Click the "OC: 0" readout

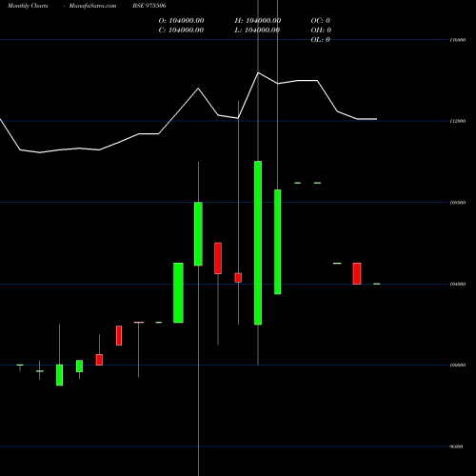tap(321, 21)
